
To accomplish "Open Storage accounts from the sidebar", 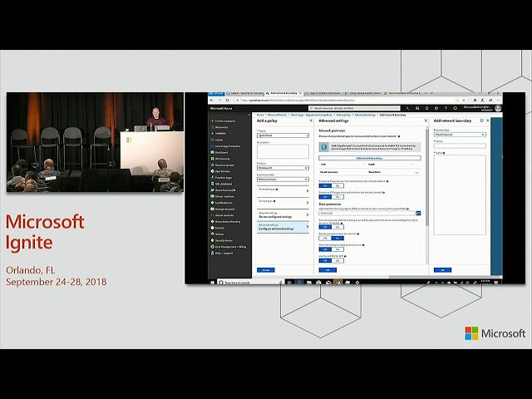I will point(223,209).
